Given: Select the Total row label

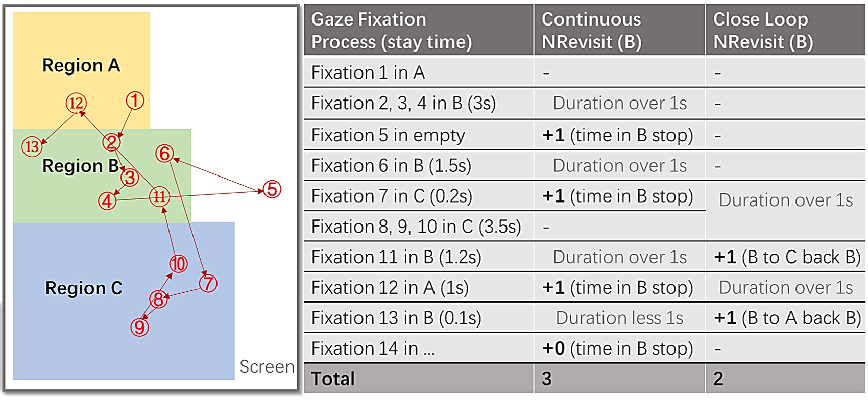Looking at the screenshot, I should point(333,379).
